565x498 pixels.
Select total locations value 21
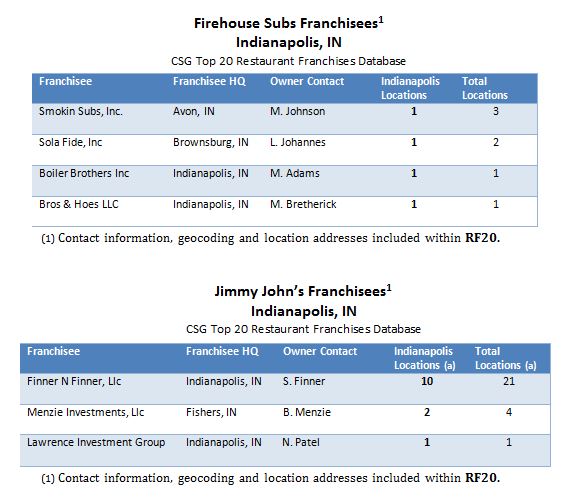click(509, 381)
